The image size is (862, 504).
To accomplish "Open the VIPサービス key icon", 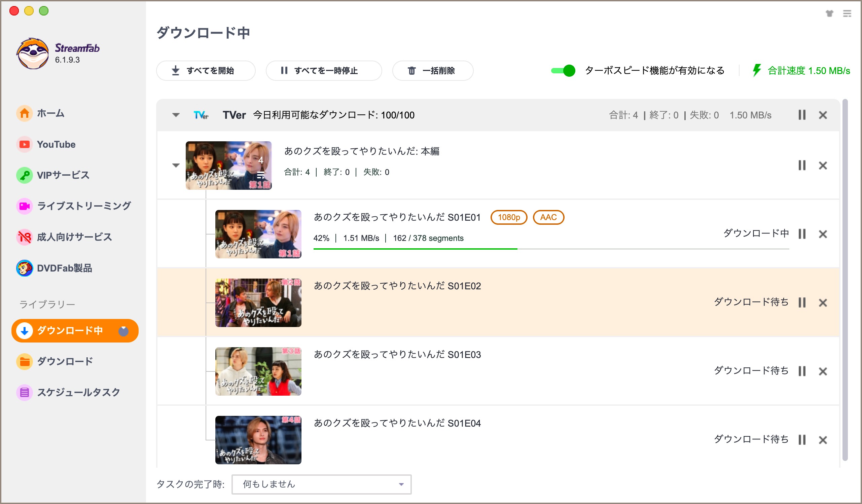I will 24,175.
